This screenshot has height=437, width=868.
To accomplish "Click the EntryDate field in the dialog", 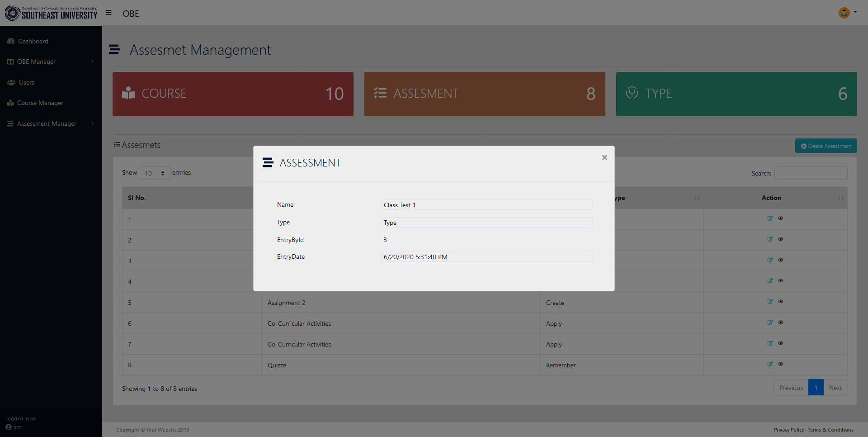I will [x=487, y=257].
